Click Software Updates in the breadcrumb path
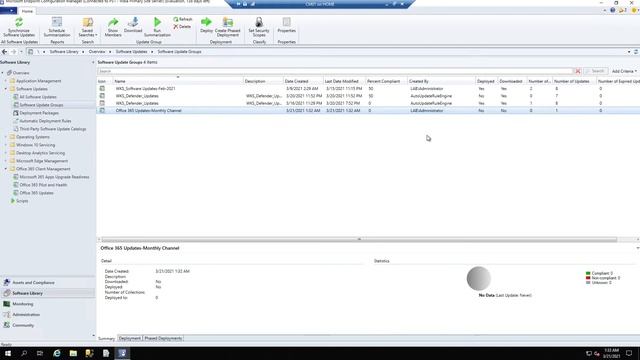This screenshot has width=640, height=360. 131,52
